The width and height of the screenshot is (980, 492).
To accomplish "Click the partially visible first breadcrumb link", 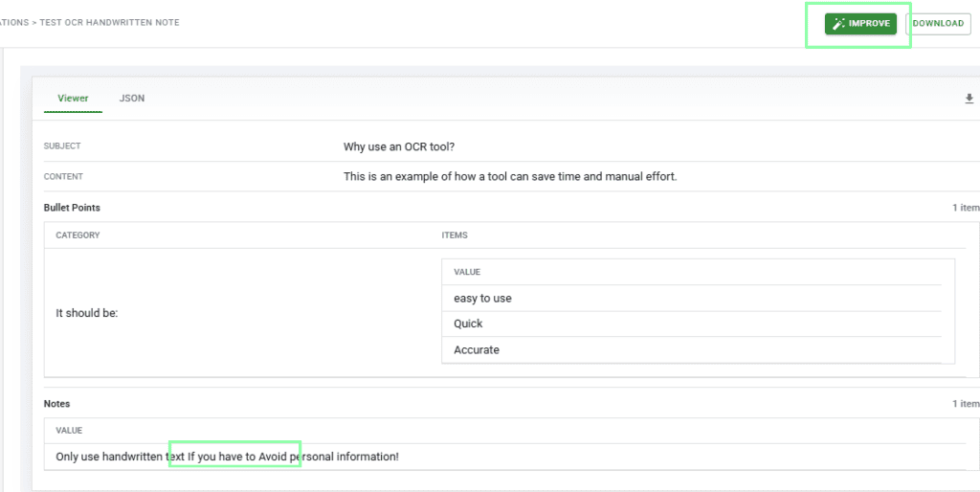I will click(13, 23).
